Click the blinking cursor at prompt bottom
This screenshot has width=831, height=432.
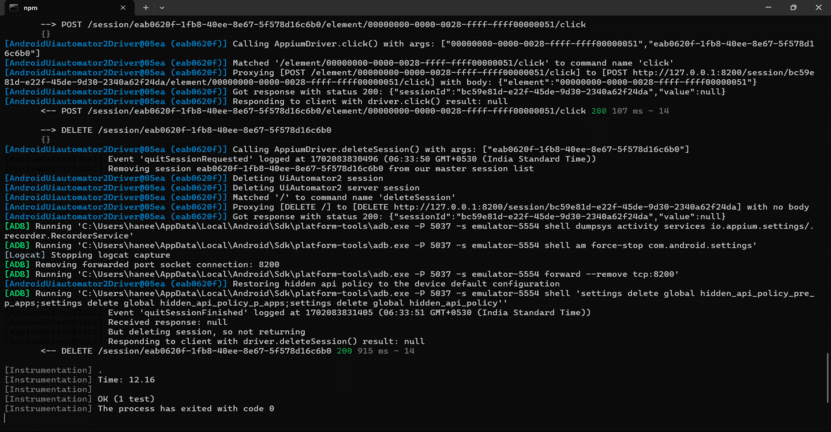pos(5,418)
